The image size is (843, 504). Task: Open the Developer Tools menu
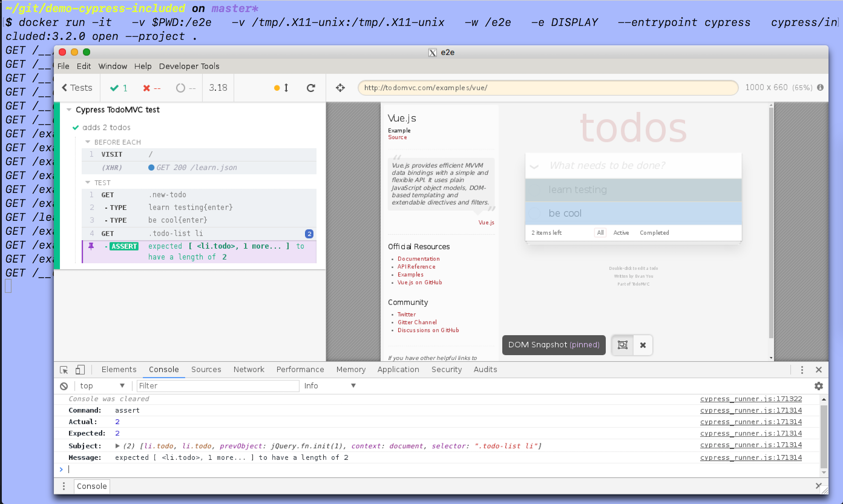click(x=189, y=66)
